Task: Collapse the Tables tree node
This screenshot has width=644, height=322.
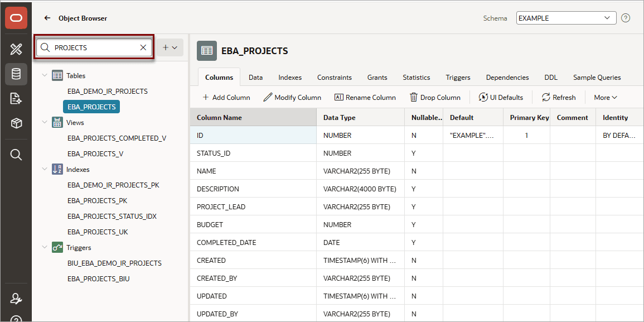Action: coord(45,76)
